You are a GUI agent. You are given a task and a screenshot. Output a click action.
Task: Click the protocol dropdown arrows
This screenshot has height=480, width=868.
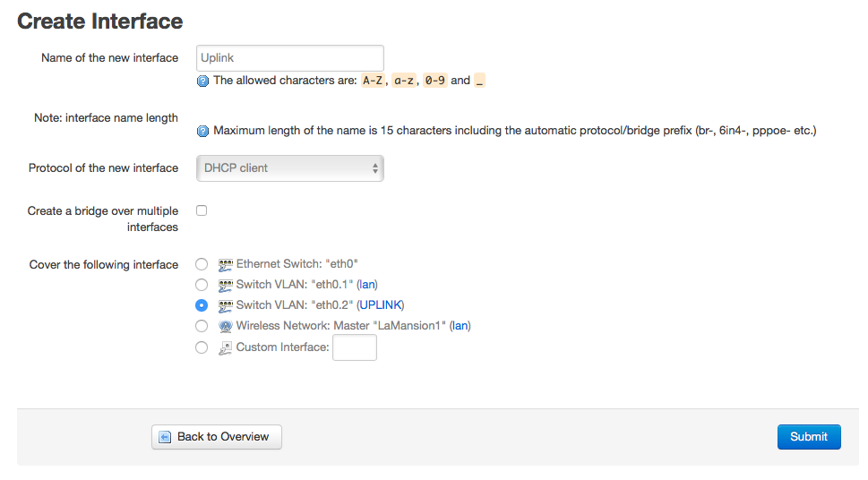374,168
